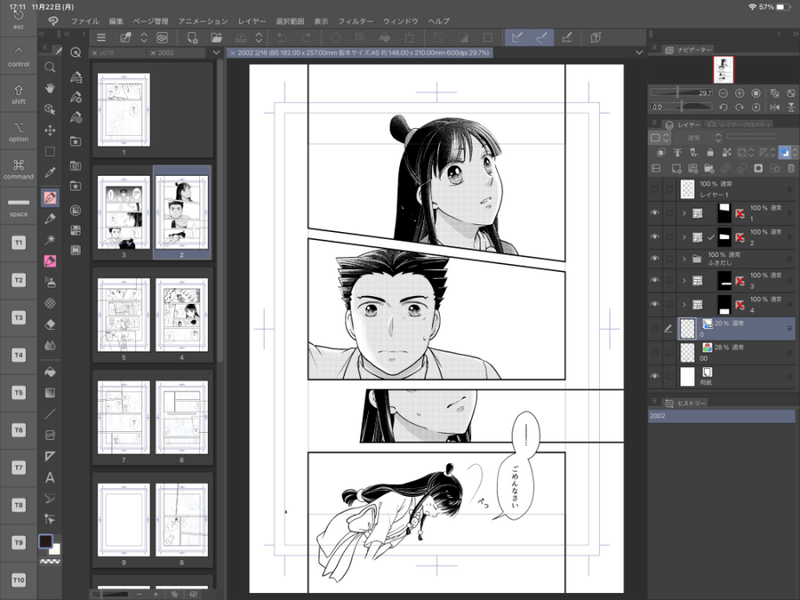
Task: Select the Eraser tool
Action: coord(49,324)
